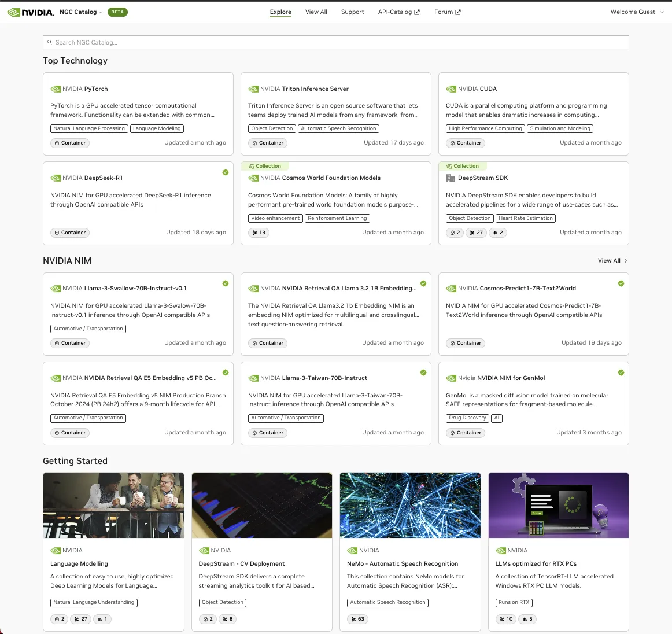Click Collection label on Cosmos World Foundation Models
Screen dimensions: 672x634
(x=265, y=166)
